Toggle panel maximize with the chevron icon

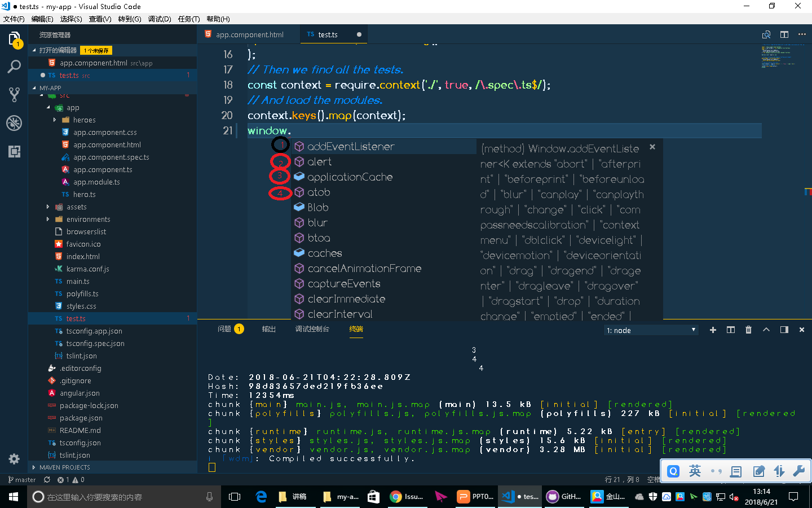(766, 330)
